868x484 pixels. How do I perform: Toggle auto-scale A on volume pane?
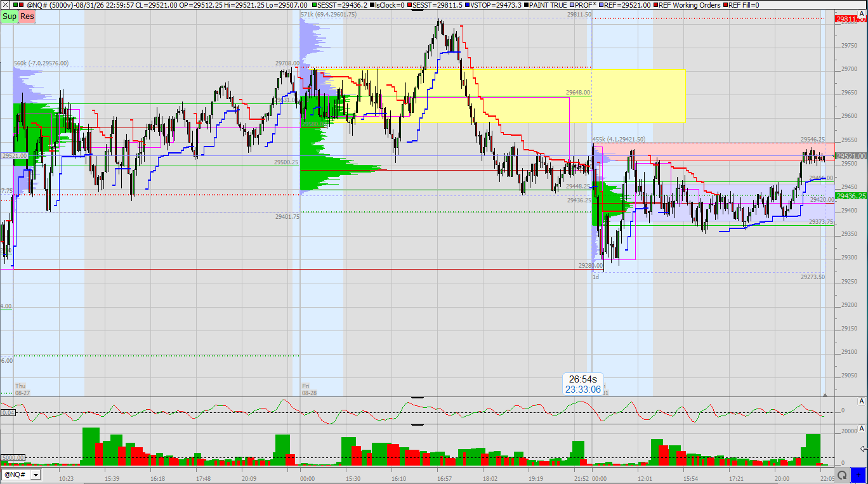point(861,429)
